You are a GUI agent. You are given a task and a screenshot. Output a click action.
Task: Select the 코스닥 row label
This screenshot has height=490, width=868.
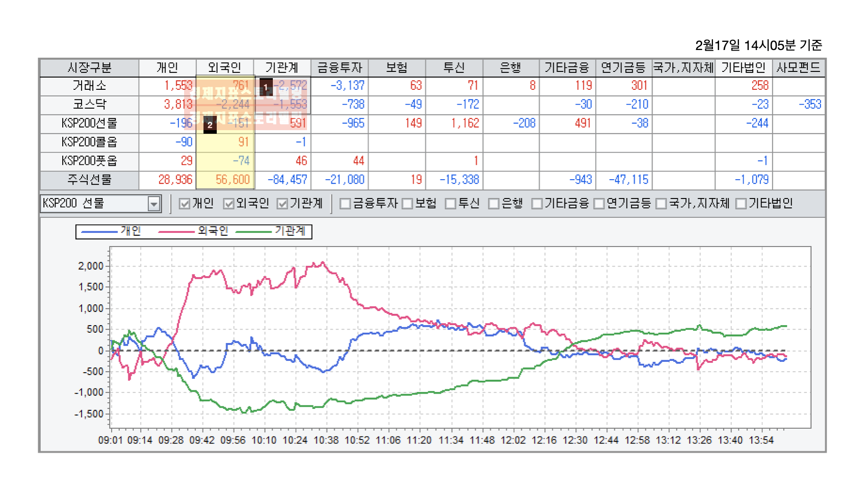click(90, 105)
